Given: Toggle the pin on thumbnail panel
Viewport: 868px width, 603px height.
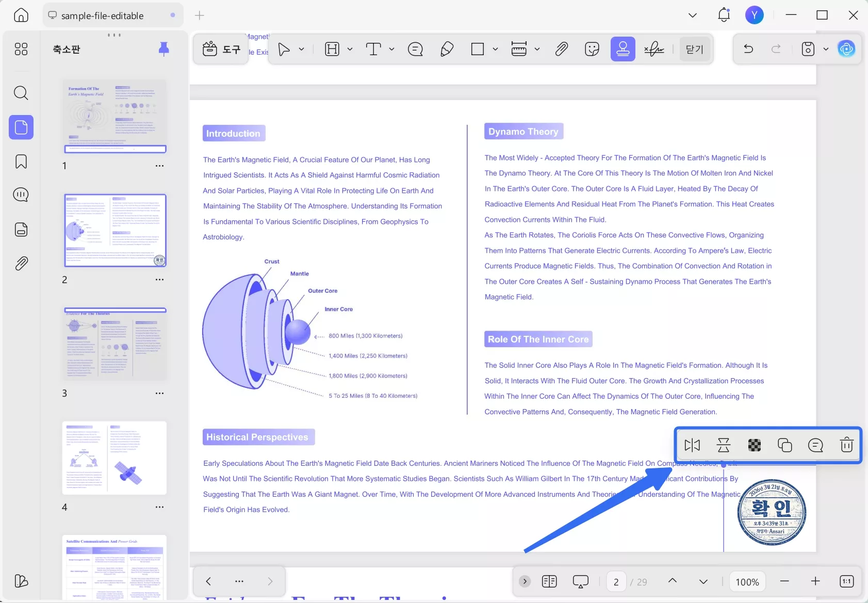Looking at the screenshot, I should (163, 49).
